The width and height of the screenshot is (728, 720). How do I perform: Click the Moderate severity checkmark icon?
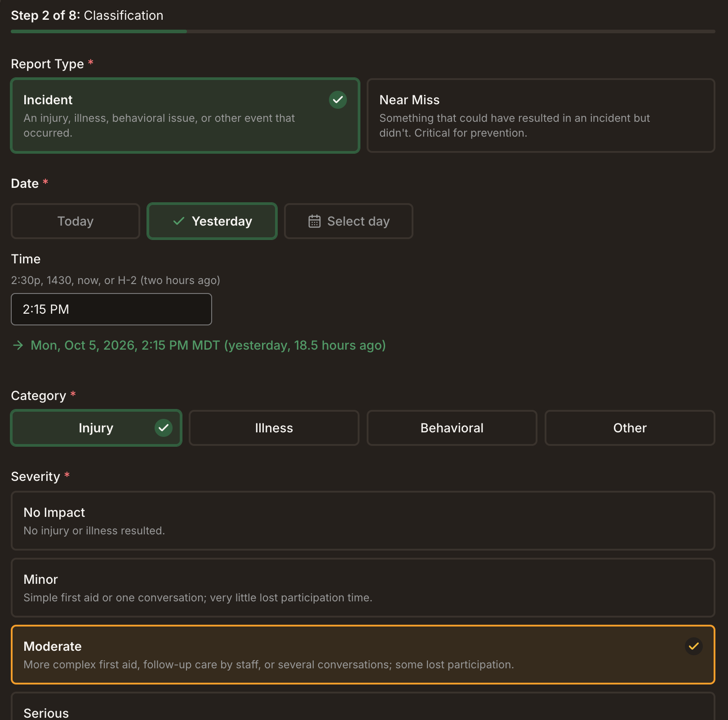coord(694,646)
